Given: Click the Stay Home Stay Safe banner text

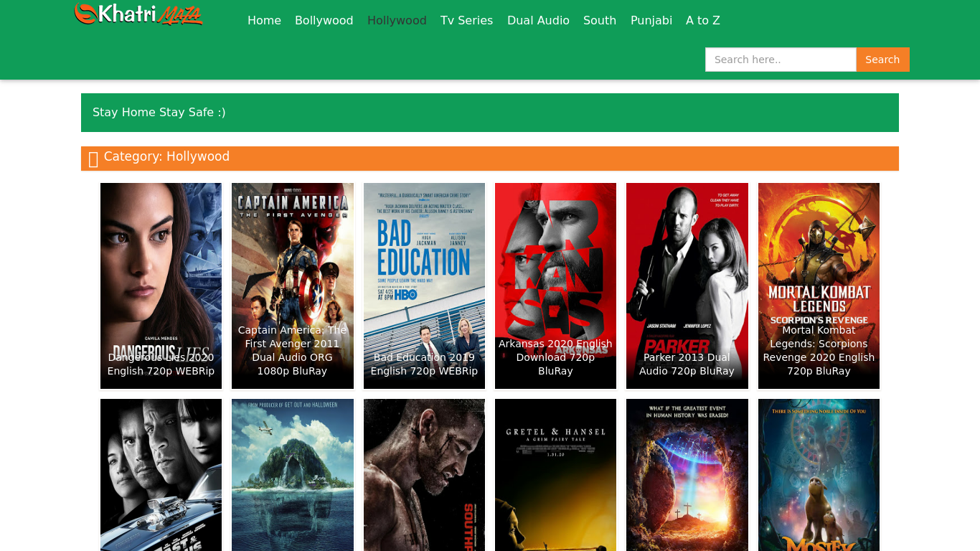Looking at the screenshot, I should [x=159, y=112].
